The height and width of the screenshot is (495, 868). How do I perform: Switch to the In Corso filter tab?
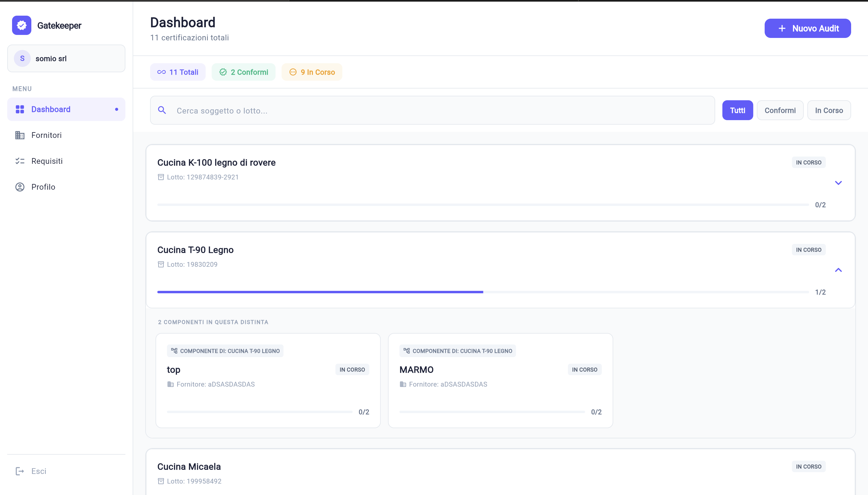point(829,110)
